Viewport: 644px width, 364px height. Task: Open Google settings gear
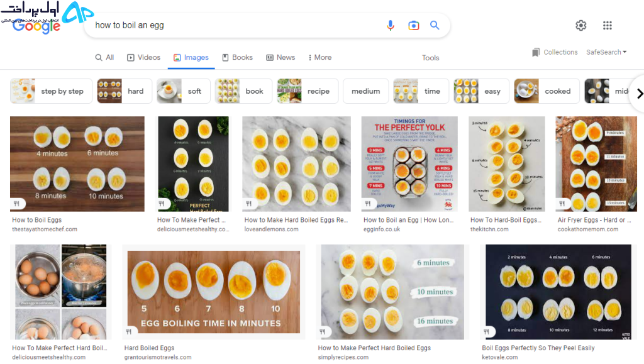click(580, 25)
